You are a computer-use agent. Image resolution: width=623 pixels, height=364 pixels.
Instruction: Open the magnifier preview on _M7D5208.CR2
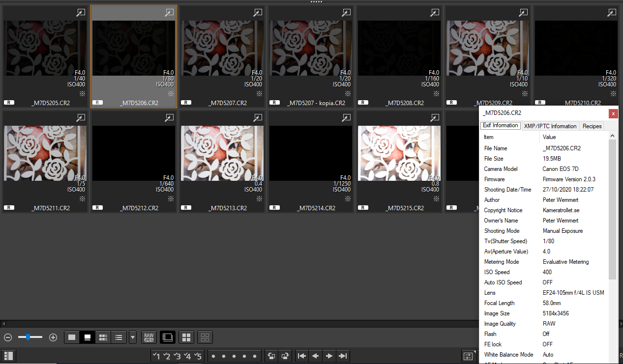434,13
